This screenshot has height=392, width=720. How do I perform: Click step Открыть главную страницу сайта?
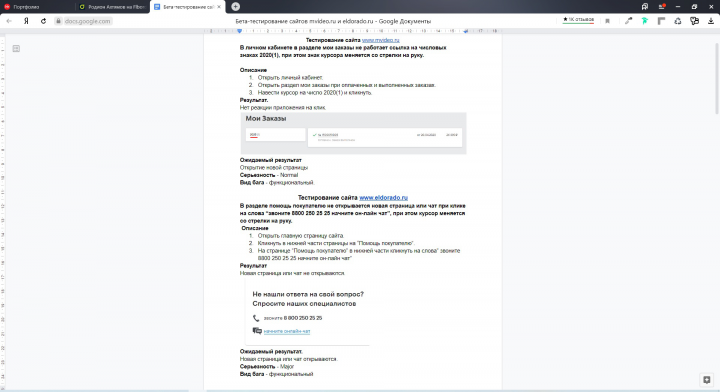point(301,235)
